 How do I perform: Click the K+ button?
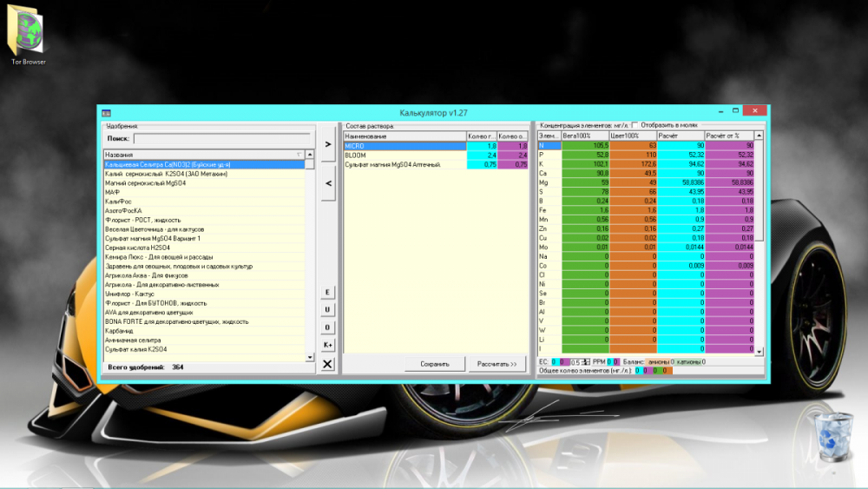[x=327, y=345]
